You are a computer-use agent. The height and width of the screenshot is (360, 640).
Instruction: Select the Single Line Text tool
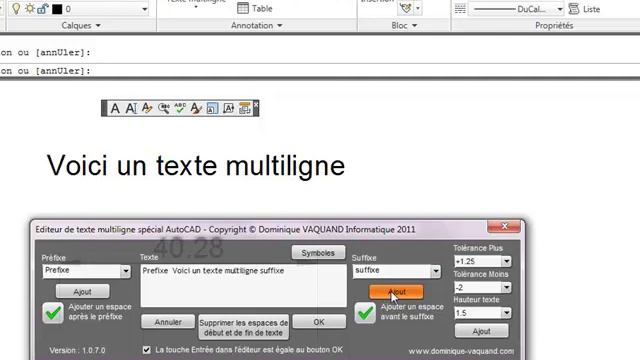pos(131,109)
